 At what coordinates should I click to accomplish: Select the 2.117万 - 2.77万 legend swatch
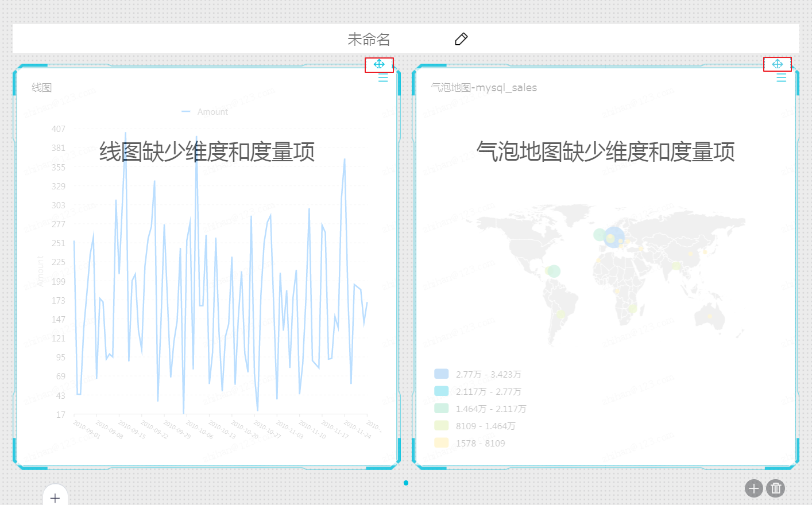[441, 391]
